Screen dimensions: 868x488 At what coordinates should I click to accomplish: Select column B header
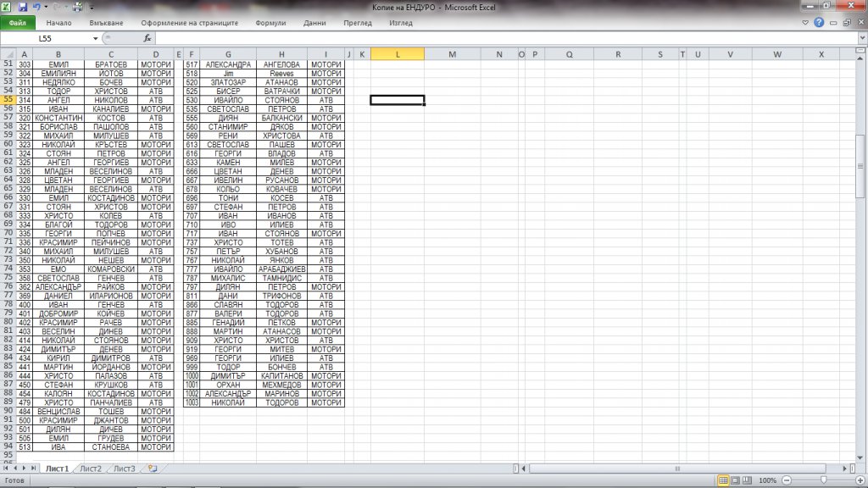point(58,54)
